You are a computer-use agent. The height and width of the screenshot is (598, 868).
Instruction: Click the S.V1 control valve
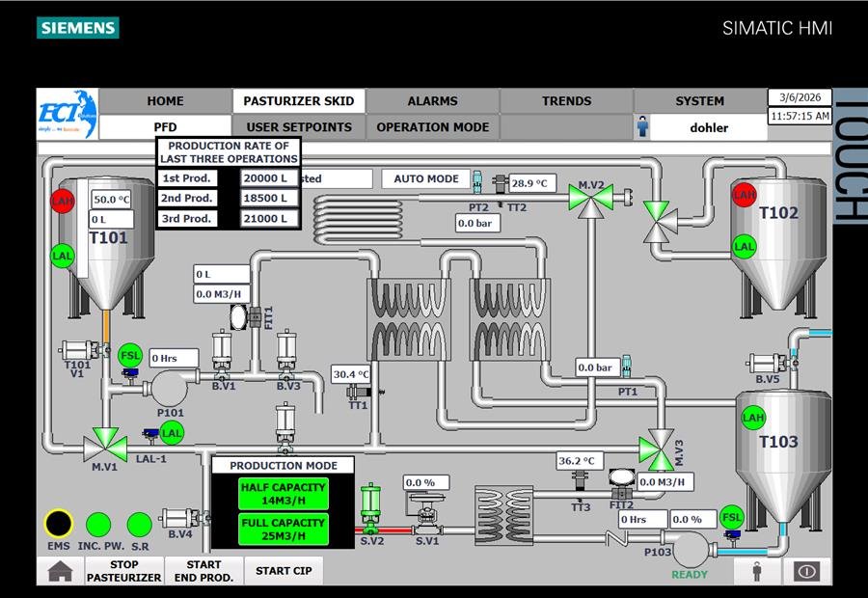425,513
